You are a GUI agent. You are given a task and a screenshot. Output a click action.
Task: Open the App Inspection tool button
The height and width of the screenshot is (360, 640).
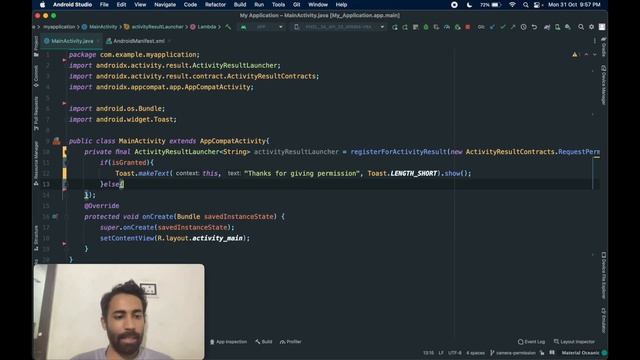click(229, 342)
